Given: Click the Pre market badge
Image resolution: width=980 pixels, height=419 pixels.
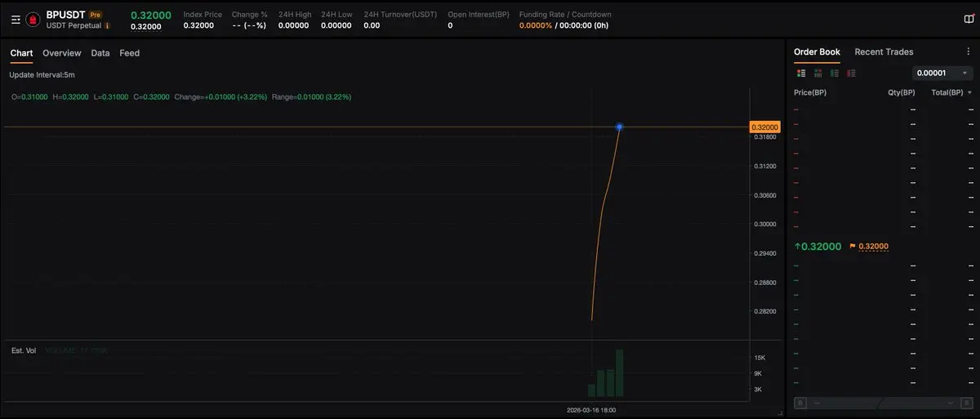Looking at the screenshot, I should [x=96, y=15].
